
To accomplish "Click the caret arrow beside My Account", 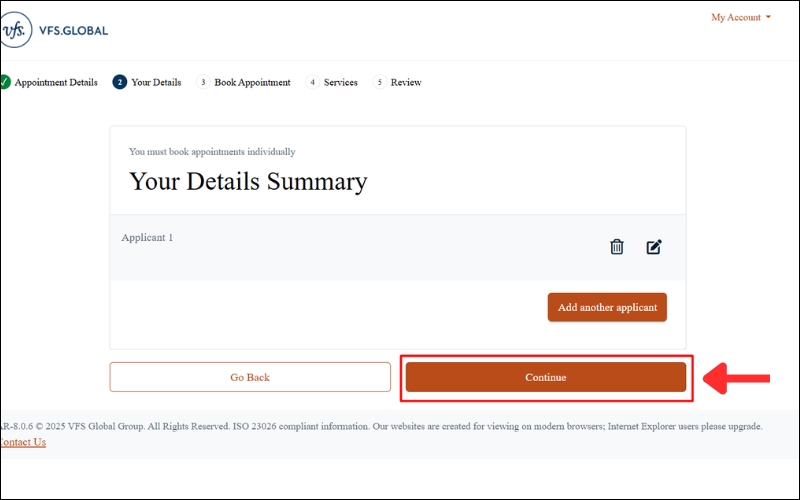I will (768, 17).
